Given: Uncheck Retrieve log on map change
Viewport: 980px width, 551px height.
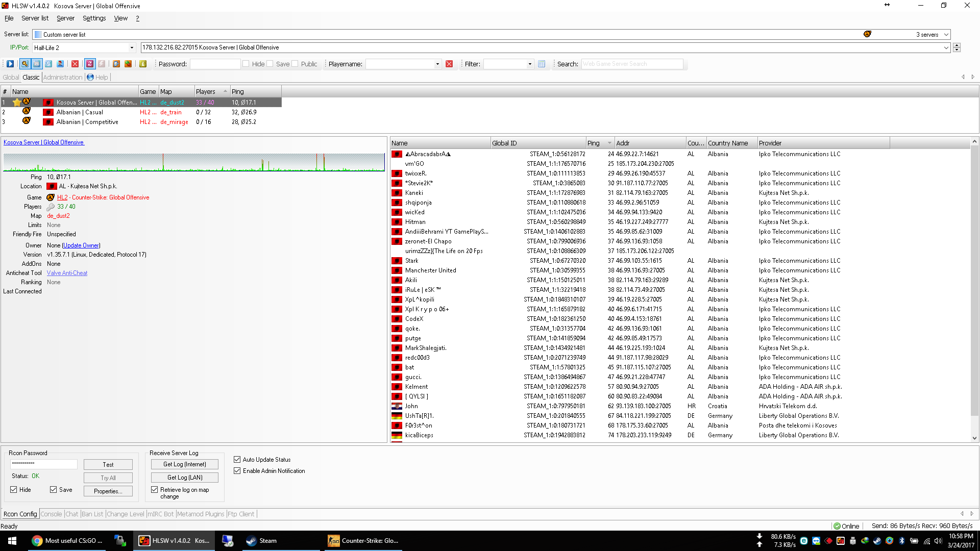Looking at the screenshot, I should tap(154, 490).
